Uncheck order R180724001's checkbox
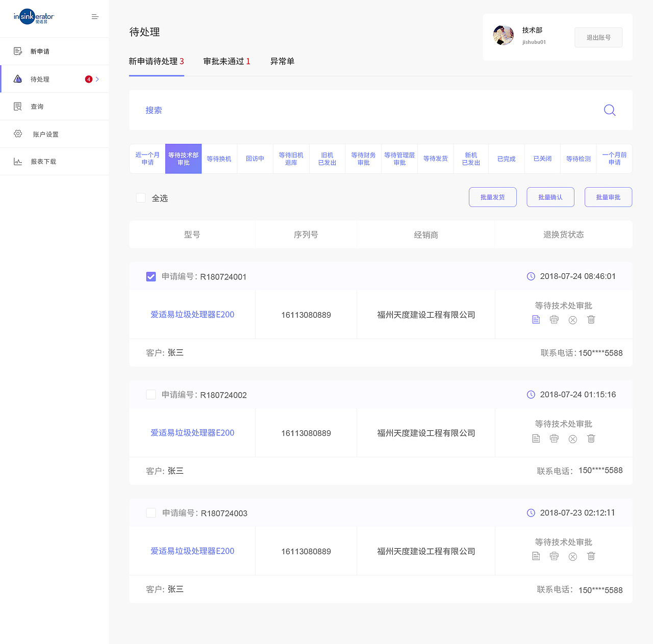 click(x=150, y=276)
